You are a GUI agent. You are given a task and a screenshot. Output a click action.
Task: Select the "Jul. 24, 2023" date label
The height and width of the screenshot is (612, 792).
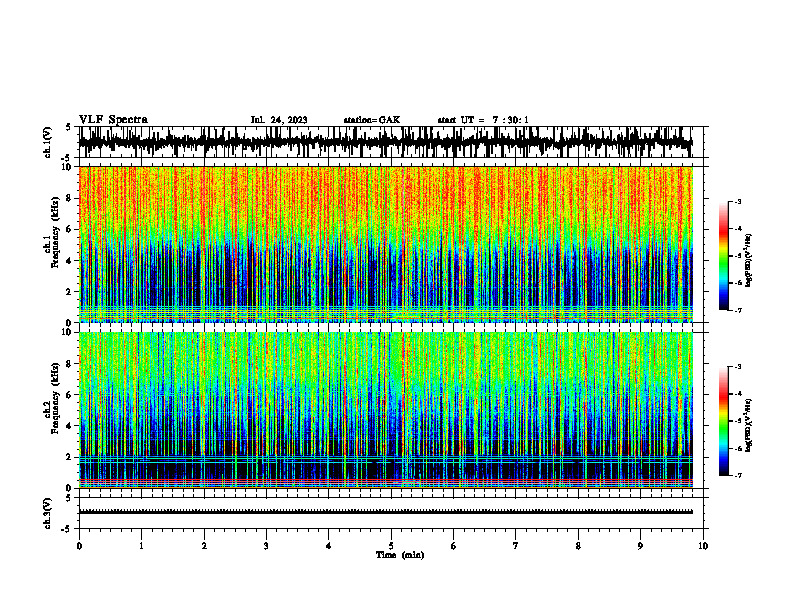(279, 120)
